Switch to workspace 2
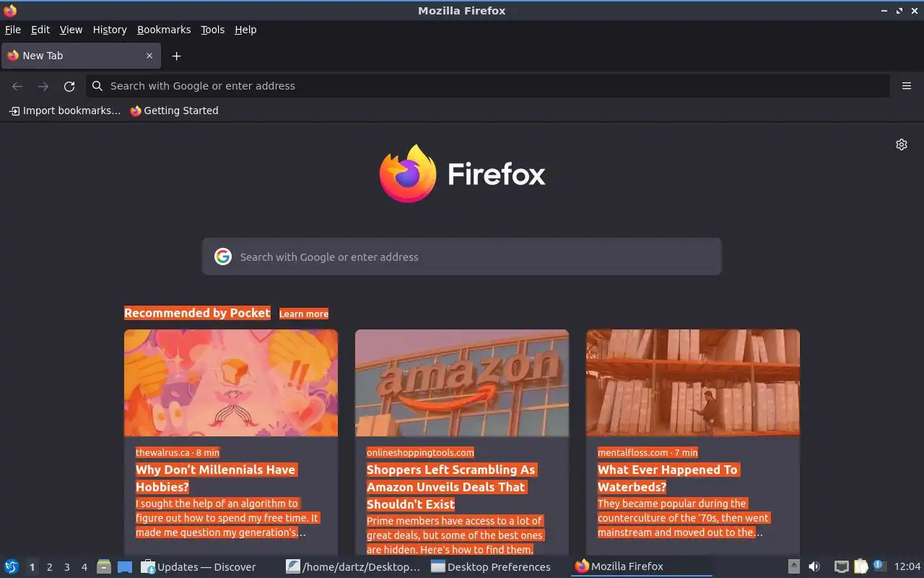 coord(49,567)
